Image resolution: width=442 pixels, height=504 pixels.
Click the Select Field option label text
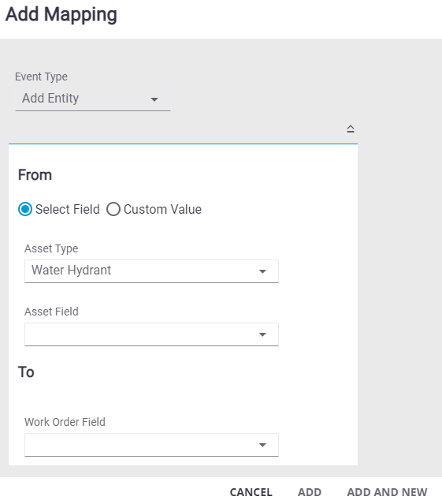click(68, 210)
